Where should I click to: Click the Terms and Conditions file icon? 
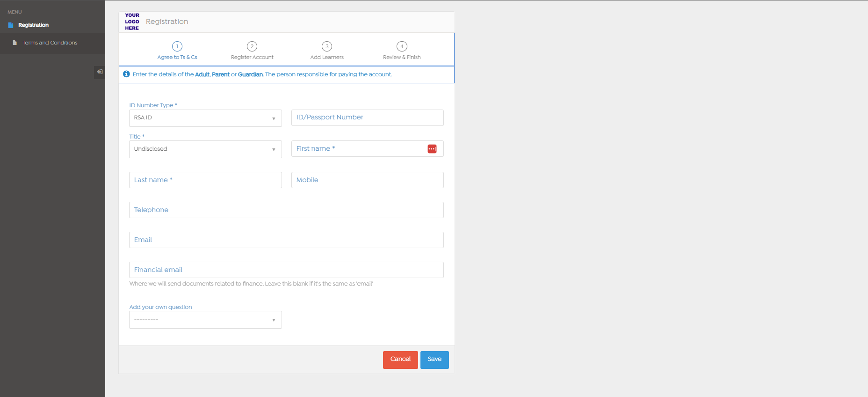pos(14,43)
